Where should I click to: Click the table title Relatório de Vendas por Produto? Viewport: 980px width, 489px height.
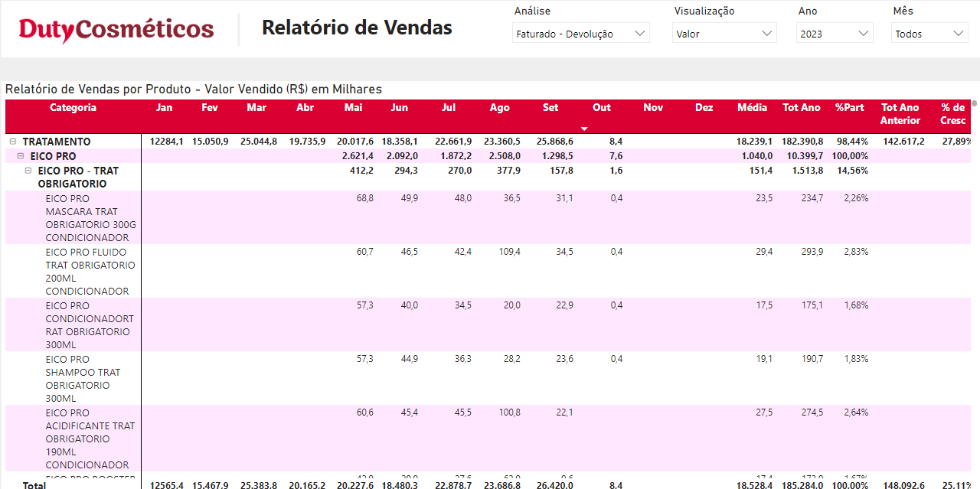(x=194, y=90)
